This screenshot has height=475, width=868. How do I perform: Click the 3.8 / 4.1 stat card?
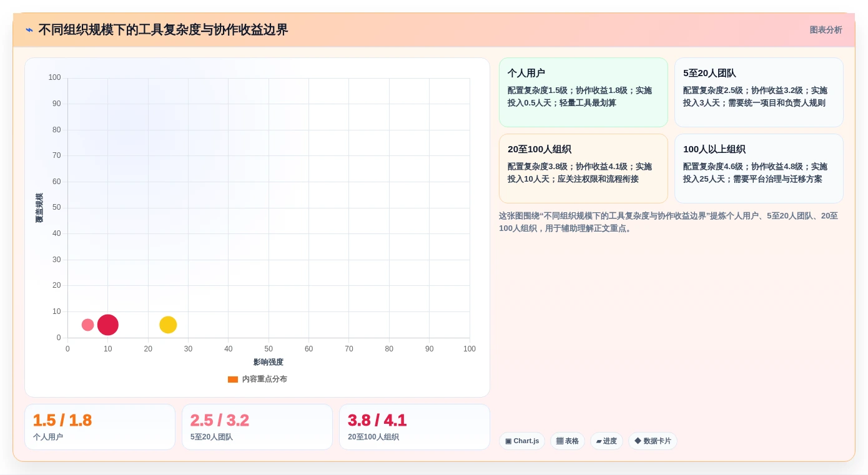(415, 427)
